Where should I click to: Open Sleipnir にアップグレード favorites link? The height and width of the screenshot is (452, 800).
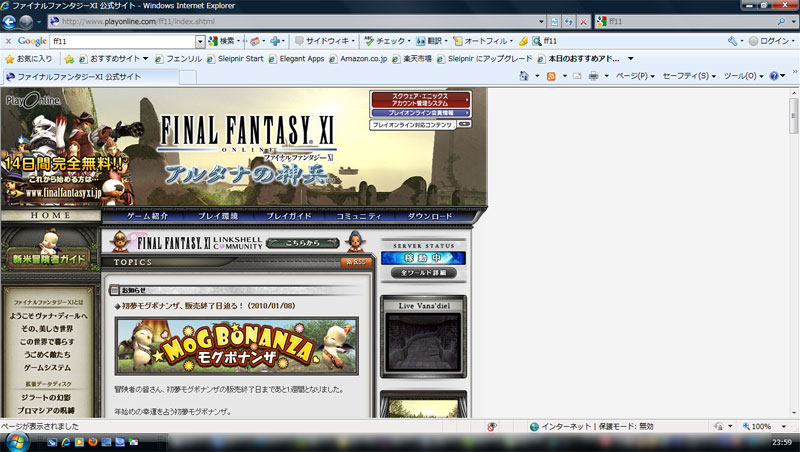tap(484, 59)
